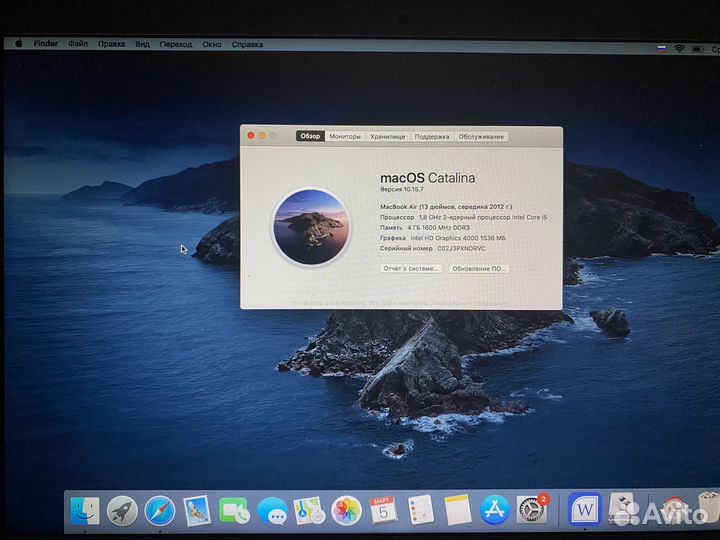
Task: Click the Версия 10.15.7 text
Action: pos(402,189)
